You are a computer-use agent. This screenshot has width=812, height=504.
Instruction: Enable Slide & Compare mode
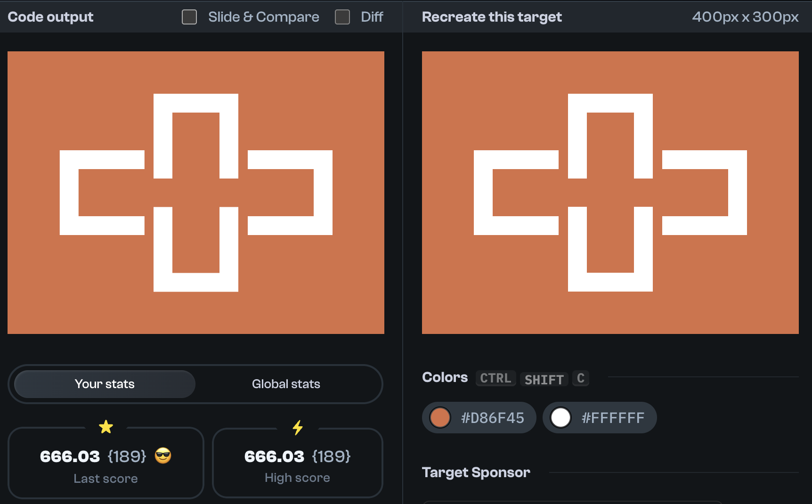pos(189,17)
